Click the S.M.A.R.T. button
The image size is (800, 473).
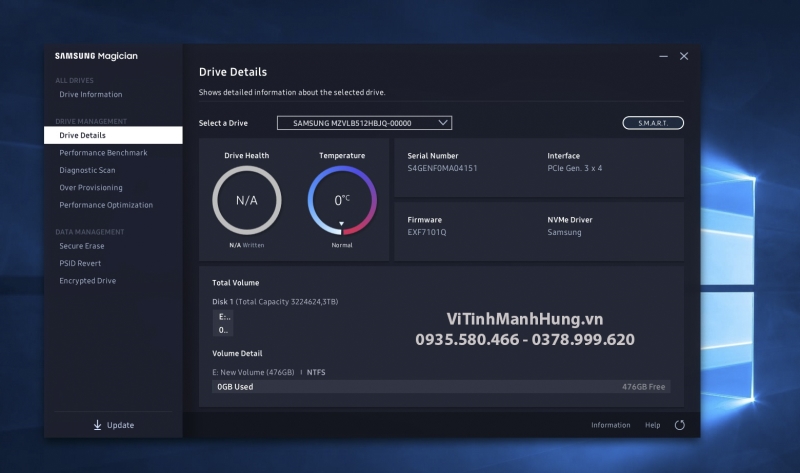click(653, 123)
